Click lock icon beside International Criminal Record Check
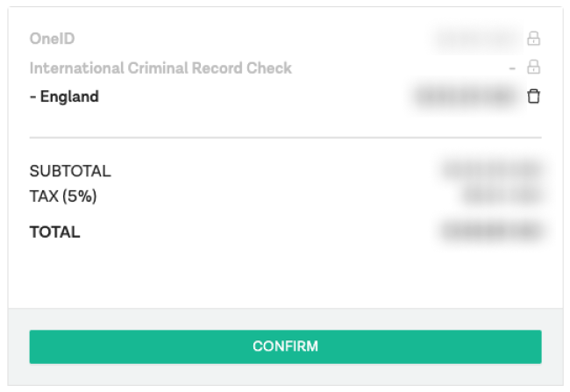This screenshot has width=570, height=392. (x=533, y=67)
